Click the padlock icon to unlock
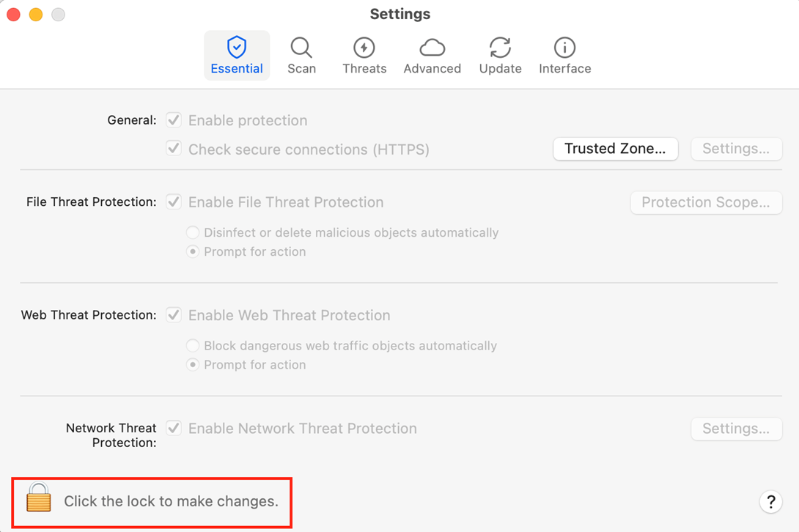Viewport: 799px width, 532px height. click(39, 498)
